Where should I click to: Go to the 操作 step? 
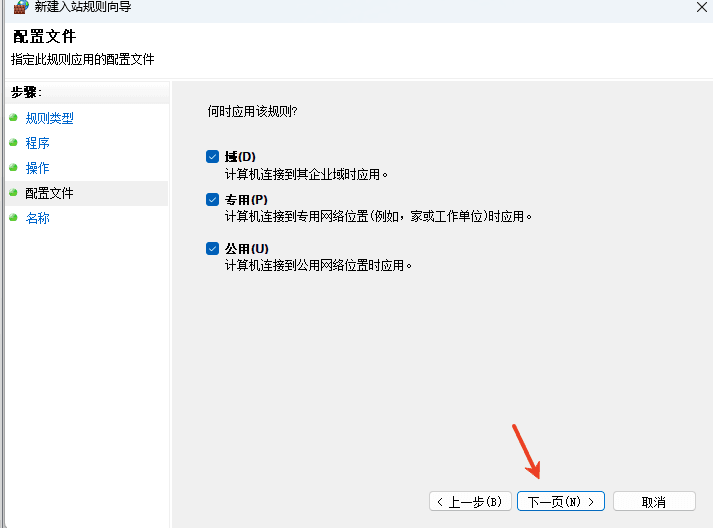click(37, 168)
